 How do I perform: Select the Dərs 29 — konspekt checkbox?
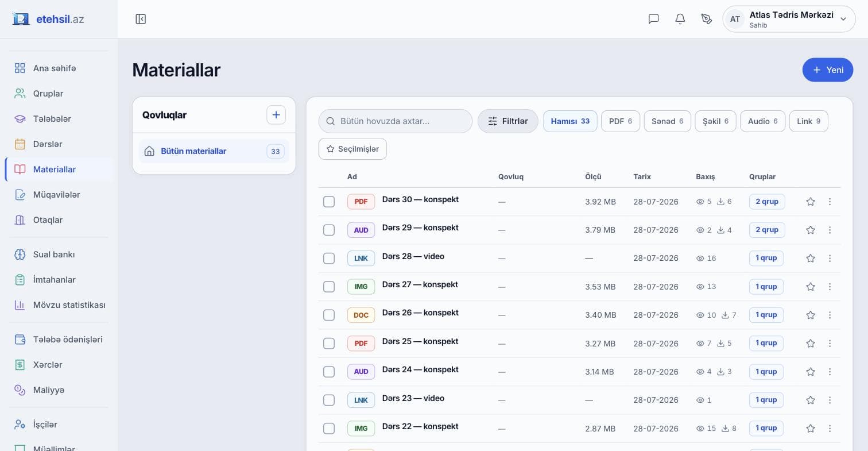(x=329, y=230)
